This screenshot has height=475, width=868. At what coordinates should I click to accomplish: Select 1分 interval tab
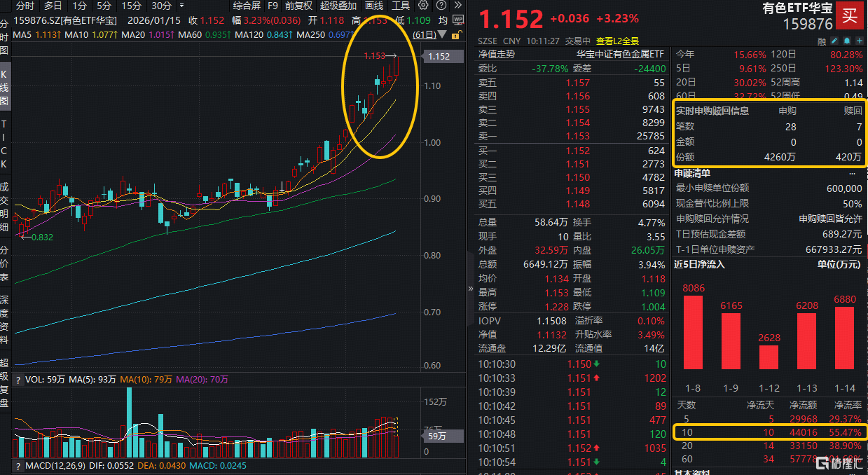click(80, 5)
